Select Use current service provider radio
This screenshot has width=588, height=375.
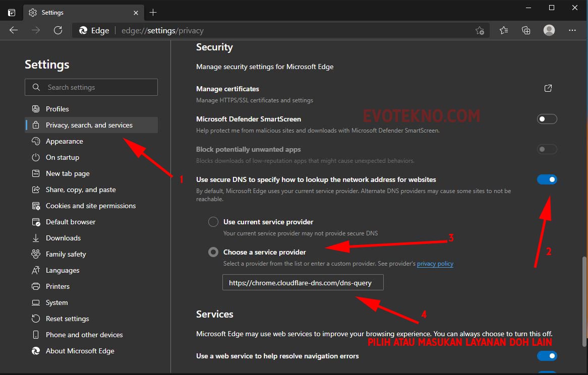click(213, 222)
